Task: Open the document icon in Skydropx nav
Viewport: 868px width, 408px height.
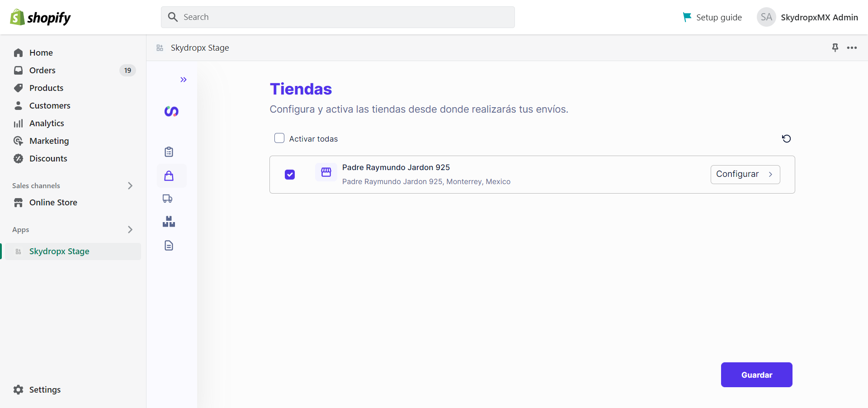Action: (169, 246)
